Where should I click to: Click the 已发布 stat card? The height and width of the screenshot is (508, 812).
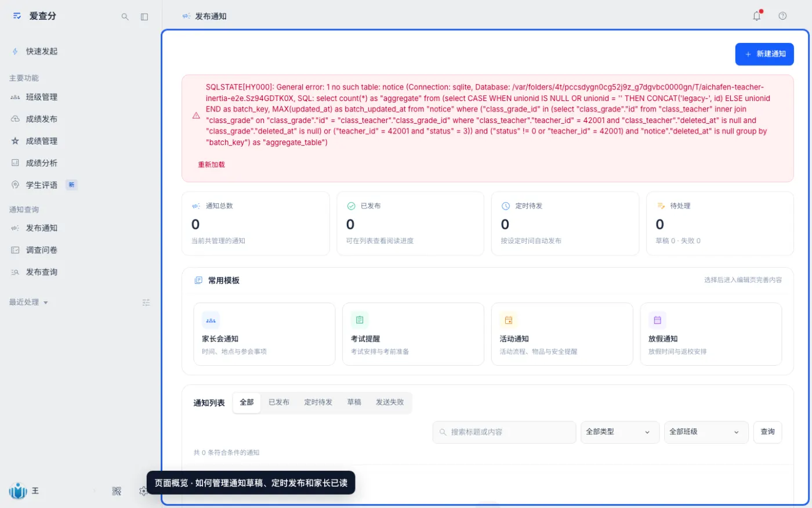411,224
